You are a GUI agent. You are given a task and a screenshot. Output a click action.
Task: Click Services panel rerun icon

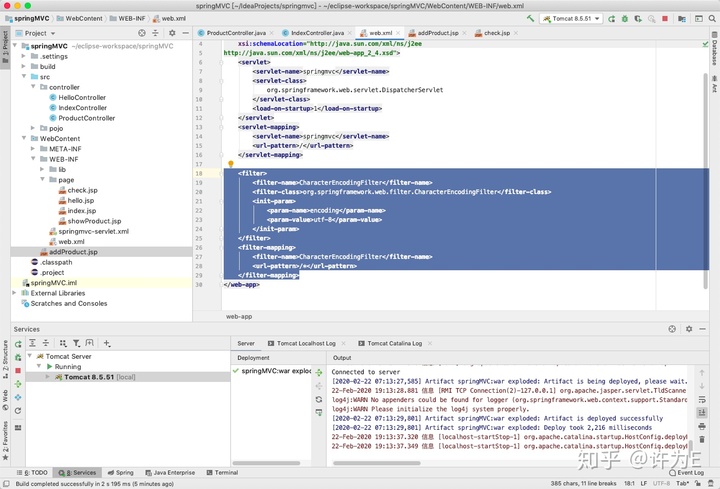point(18,344)
